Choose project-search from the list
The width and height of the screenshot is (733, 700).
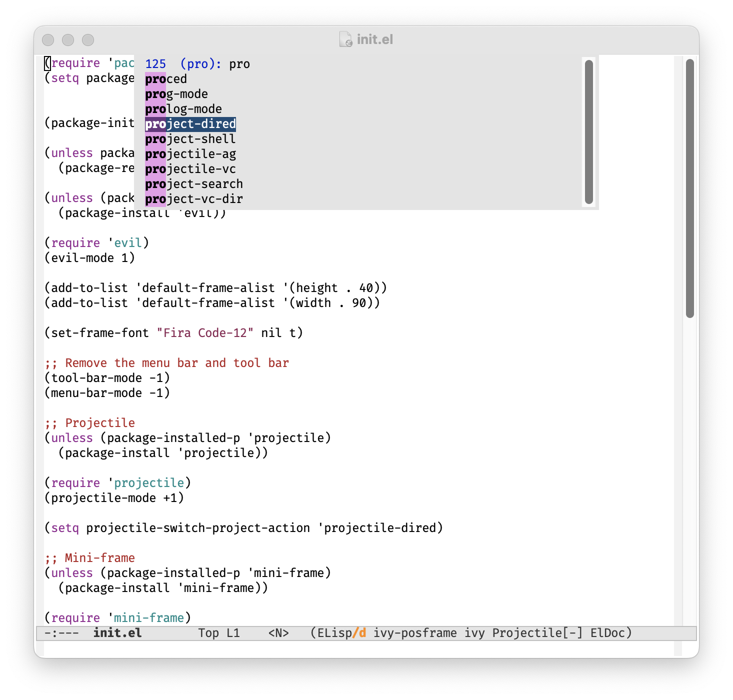(194, 184)
